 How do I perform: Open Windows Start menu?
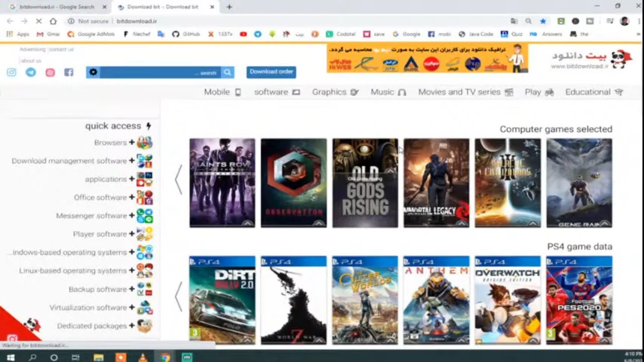click(x=11, y=357)
